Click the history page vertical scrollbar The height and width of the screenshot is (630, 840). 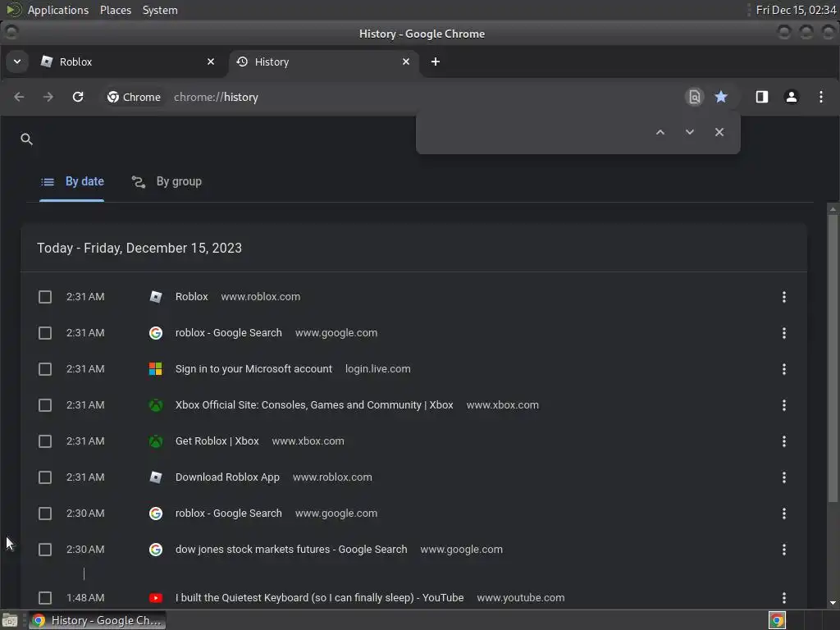tap(832, 358)
